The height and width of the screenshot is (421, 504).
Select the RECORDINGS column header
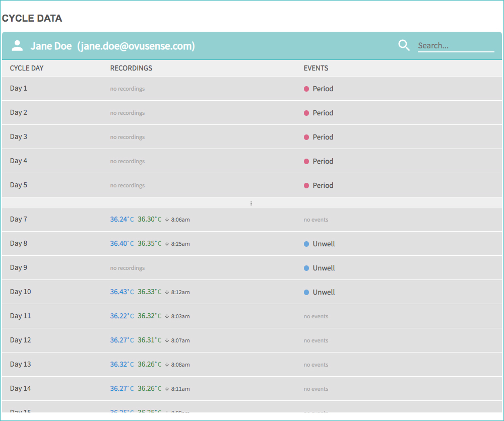tap(131, 68)
